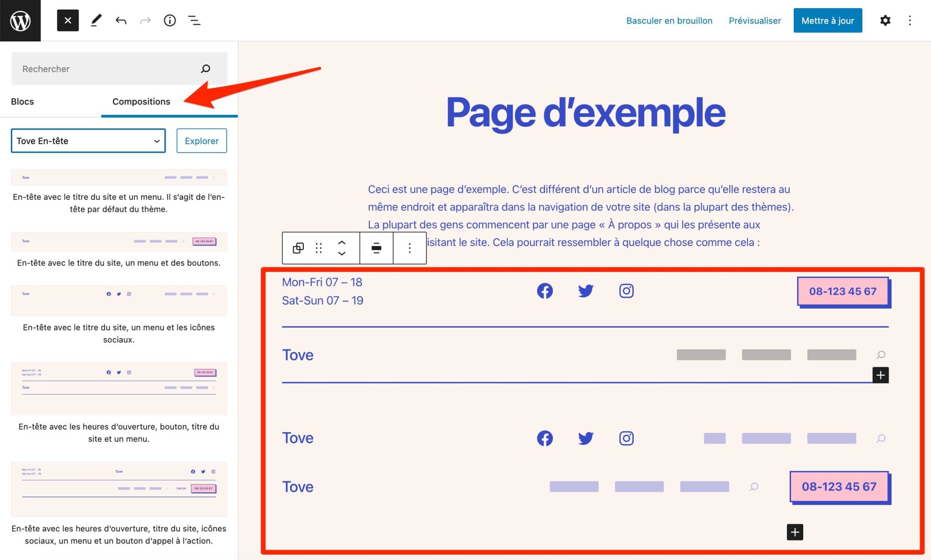931x560 pixels.
Task: Click Instagram icon beside opening hours
Action: pyautogui.click(x=626, y=291)
